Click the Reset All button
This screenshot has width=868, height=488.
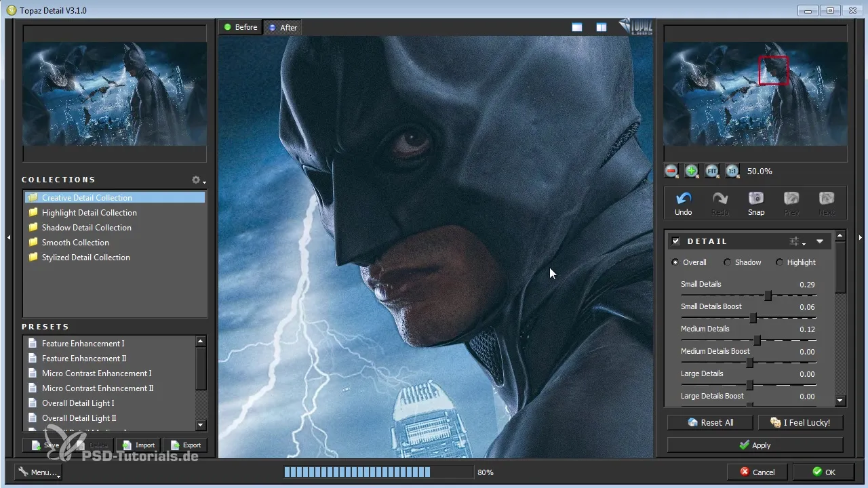[x=710, y=422]
